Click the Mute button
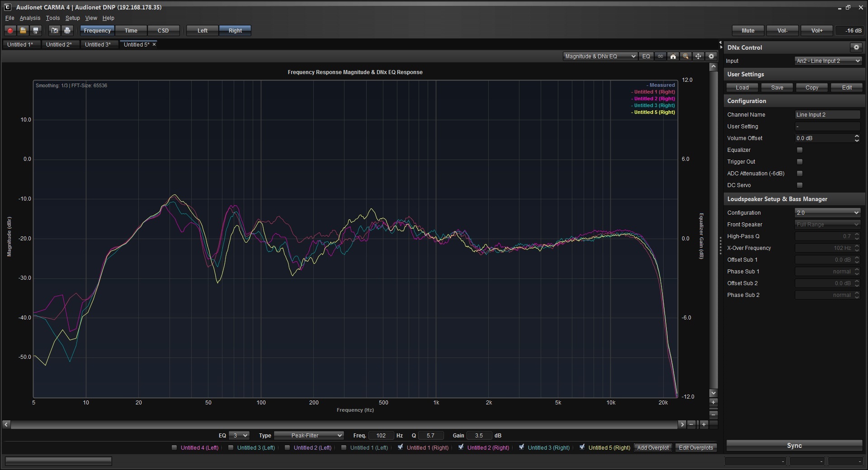This screenshot has height=470, width=868. pyautogui.click(x=748, y=31)
